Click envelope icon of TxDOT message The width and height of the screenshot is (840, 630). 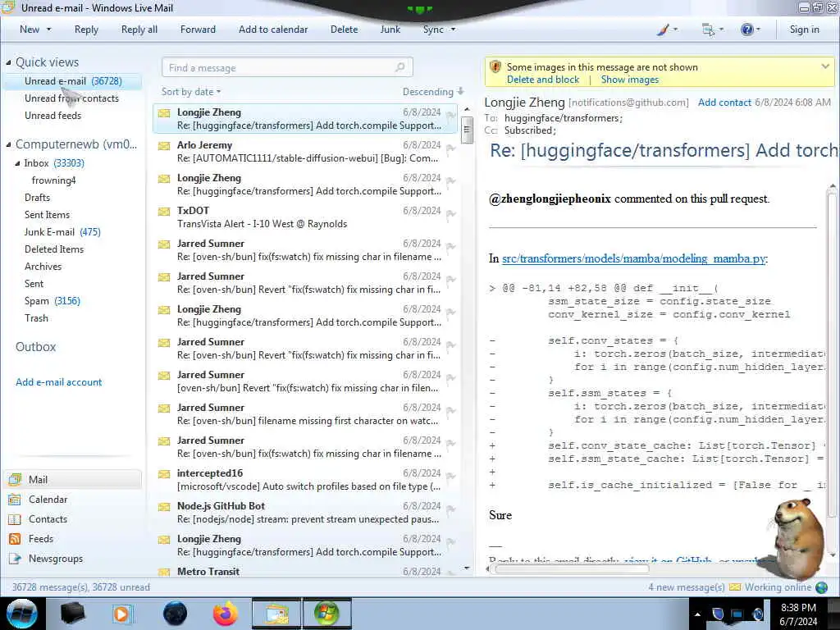click(x=164, y=212)
